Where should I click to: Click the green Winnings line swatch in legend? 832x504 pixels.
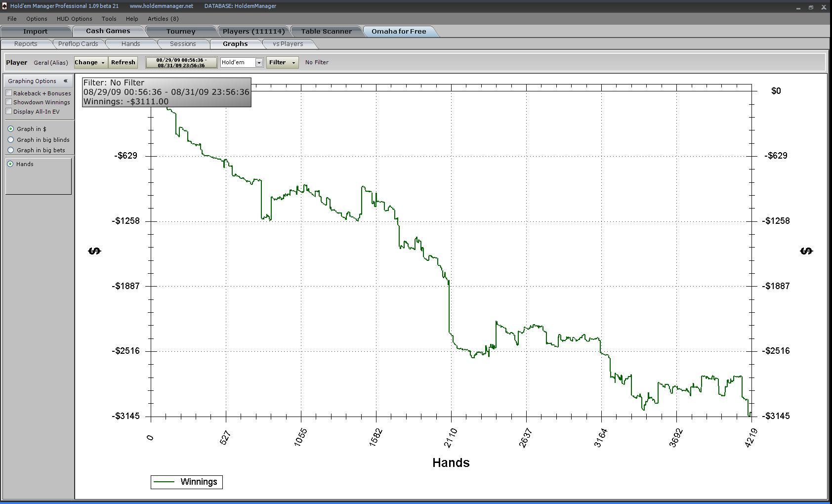[x=164, y=482]
